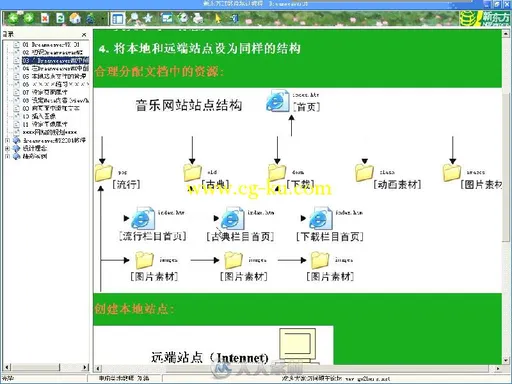Click the exit door icon
Image resolution: width=512 pixels, height=384 pixels.
[x=234, y=18]
